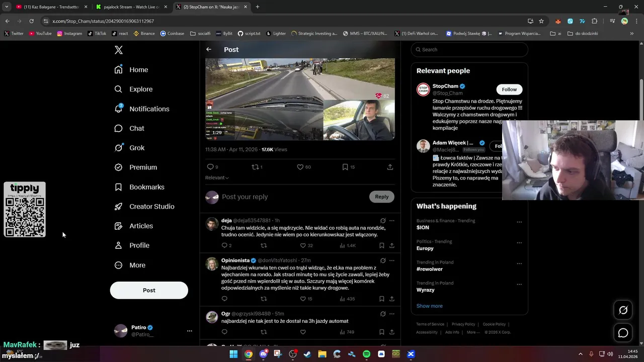Screen dimensions: 644x362
Task: Like deja's reply with 32 likes
Action: click(306, 245)
